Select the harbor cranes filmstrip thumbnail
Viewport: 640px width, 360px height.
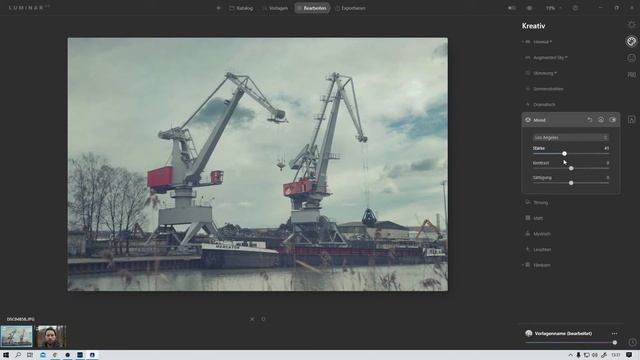17,336
